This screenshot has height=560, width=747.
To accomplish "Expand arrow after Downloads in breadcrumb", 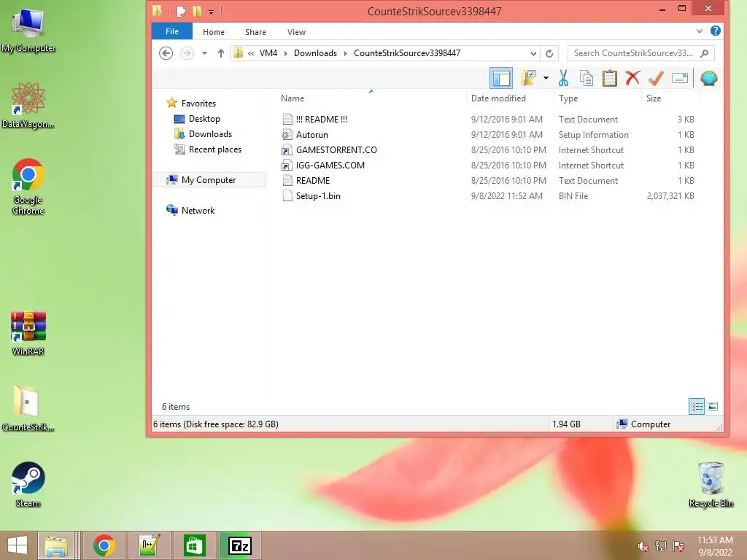I will 345,52.
